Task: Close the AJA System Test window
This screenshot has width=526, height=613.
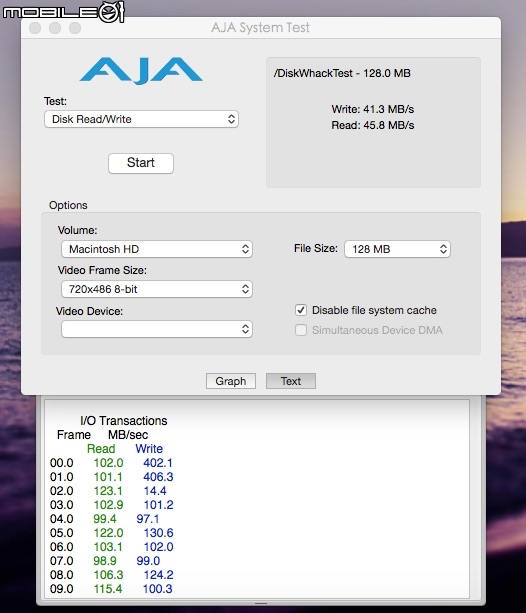Action: click(35, 28)
